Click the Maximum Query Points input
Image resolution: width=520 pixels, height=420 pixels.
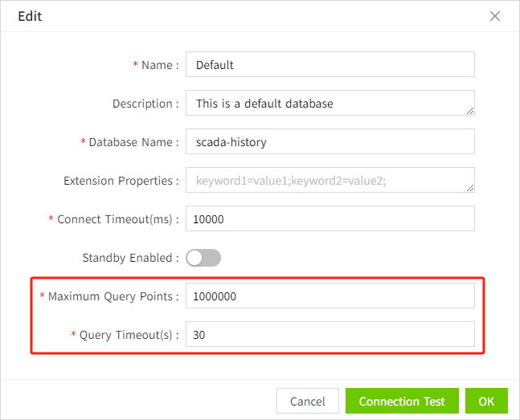pos(330,296)
